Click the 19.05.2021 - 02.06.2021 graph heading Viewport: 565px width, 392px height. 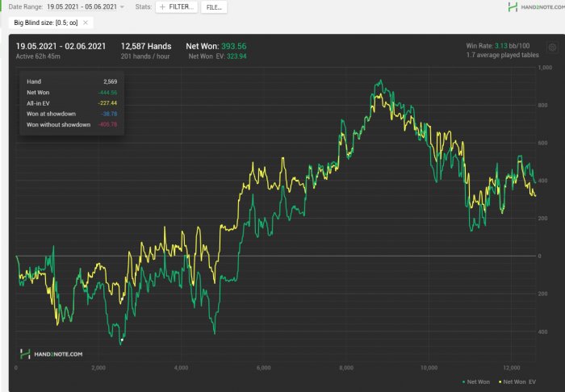[61, 46]
